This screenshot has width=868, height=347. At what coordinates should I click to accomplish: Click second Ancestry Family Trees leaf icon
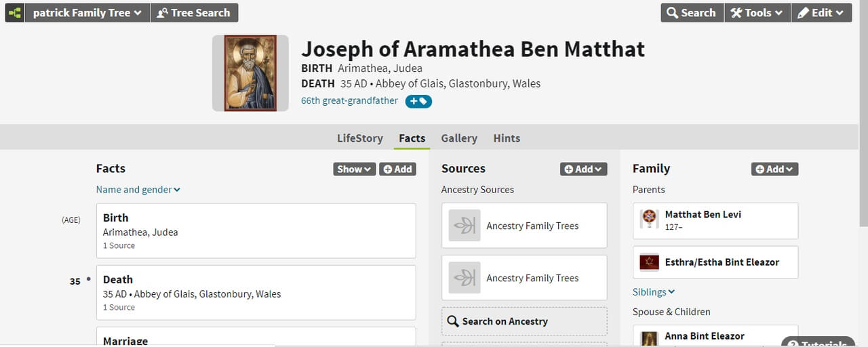click(465, 278)
